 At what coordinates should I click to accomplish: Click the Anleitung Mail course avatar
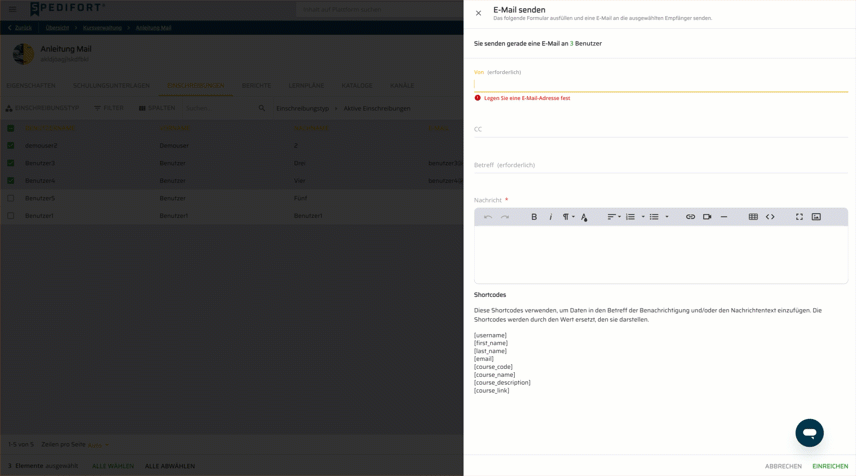pyautogui.click(x=23, y=54)
